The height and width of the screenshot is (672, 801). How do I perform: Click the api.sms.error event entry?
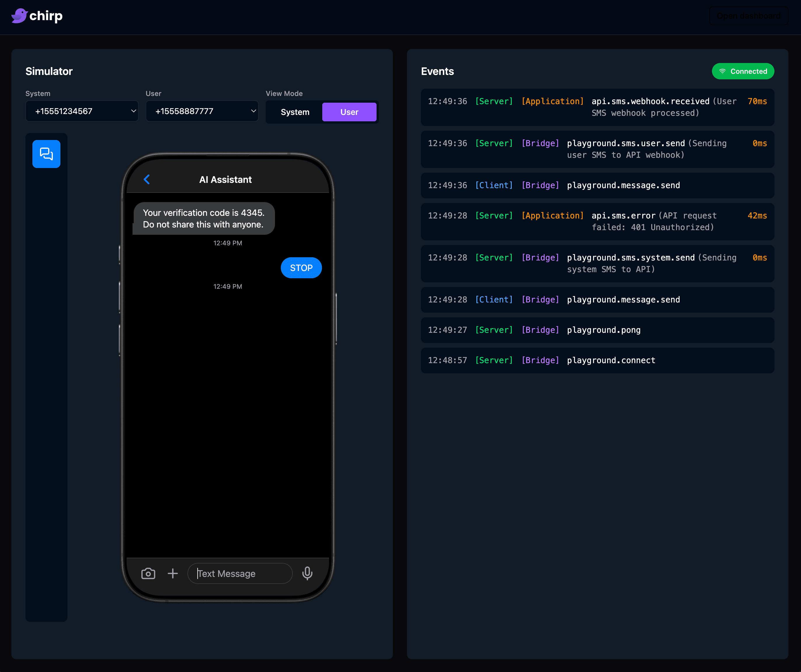[597, 221]
